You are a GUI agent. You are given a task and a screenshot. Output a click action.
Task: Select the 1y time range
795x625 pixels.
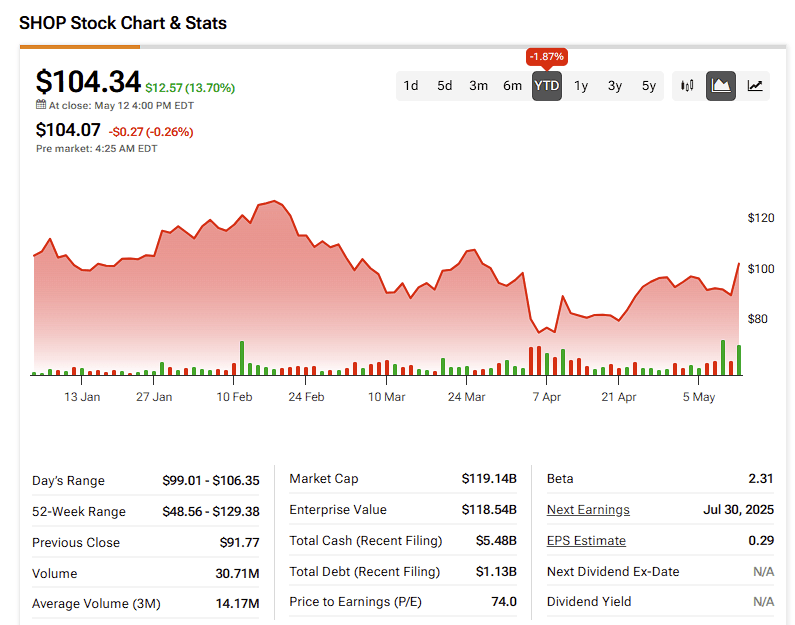pyautogui.click(x=581, y=86)
